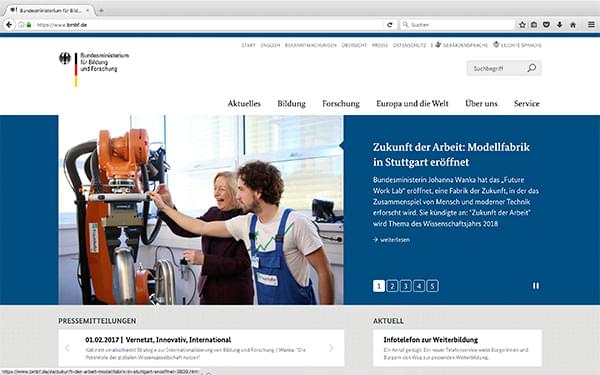Open headline Zukunft der Arbeit: Modellfabrik

tap(452, 154)
